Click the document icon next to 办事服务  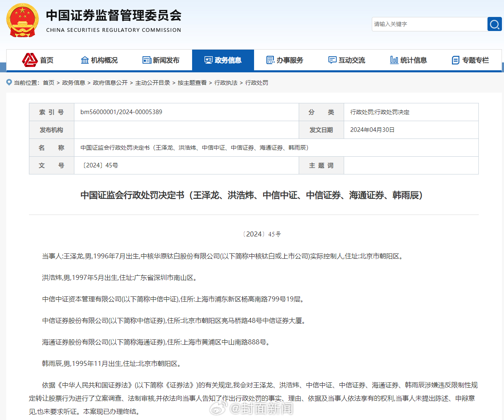(270, 60)
